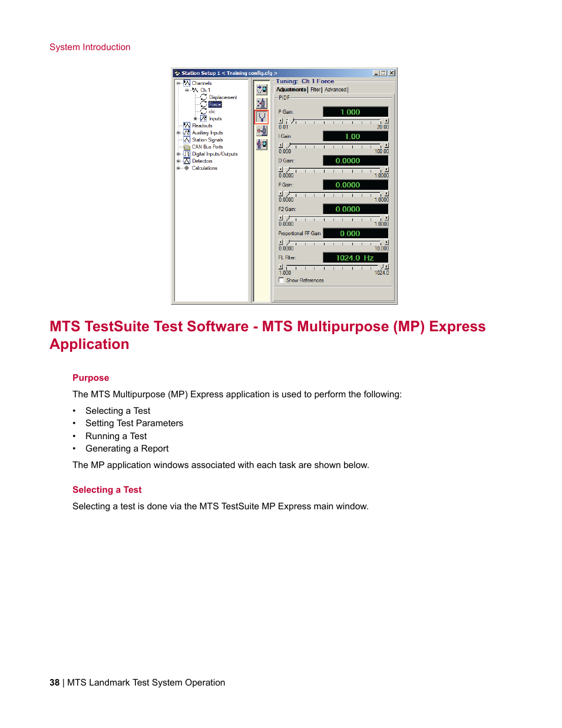The height and width of the screenshot is (728, 562).
Task: Click the Proportional FF Gain value field
Action: coord(355,233)
